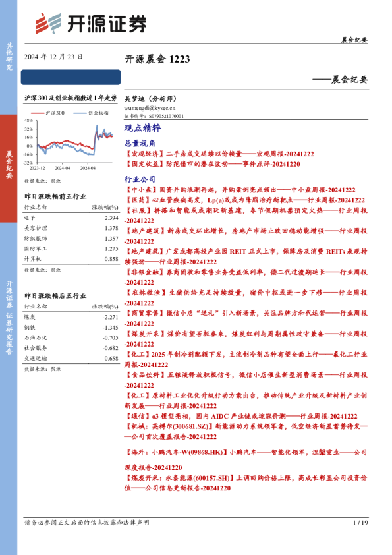Image resolution: width=392 pixels, height=555 pixels.
Task: Open the 【农林牧渔】生猪供给 report link
Action: 246,298
